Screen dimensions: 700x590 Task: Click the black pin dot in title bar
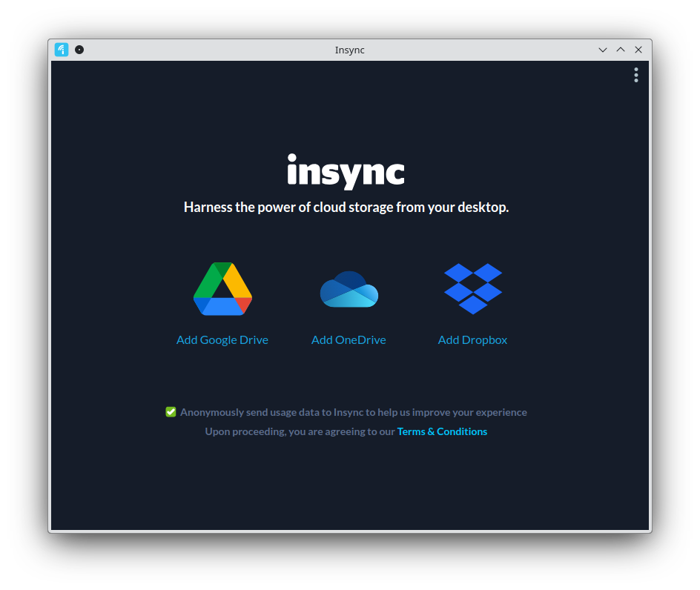pyautogui.click(x=79, y=50)
